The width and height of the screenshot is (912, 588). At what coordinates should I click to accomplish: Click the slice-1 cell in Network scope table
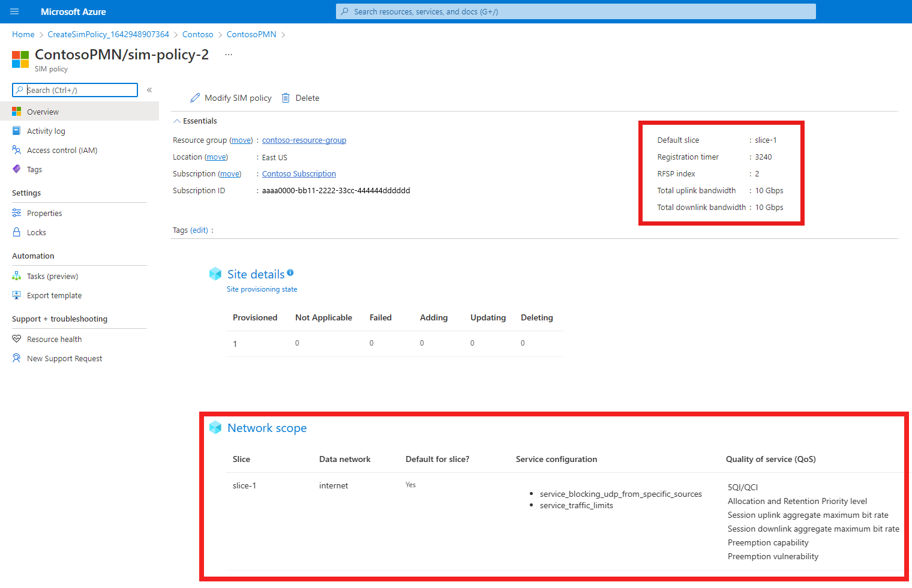pyautogui.click(x=244, y=485)
